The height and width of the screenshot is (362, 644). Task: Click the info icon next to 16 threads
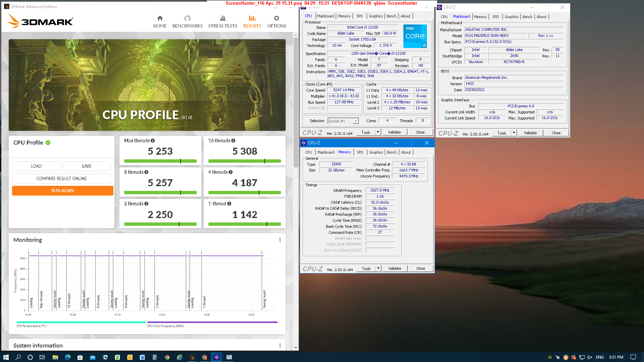(x=233, y=141)
